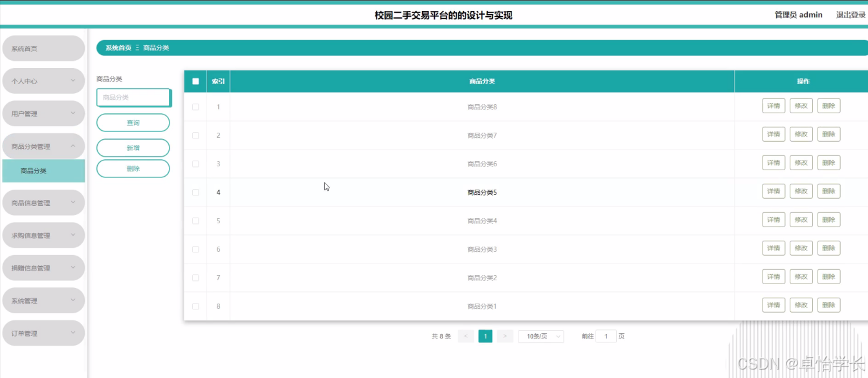The width and height of the screenshot is (868, 378).
Task: Click 修改 for 商品分类6
Action: click(x=801, y=163)
